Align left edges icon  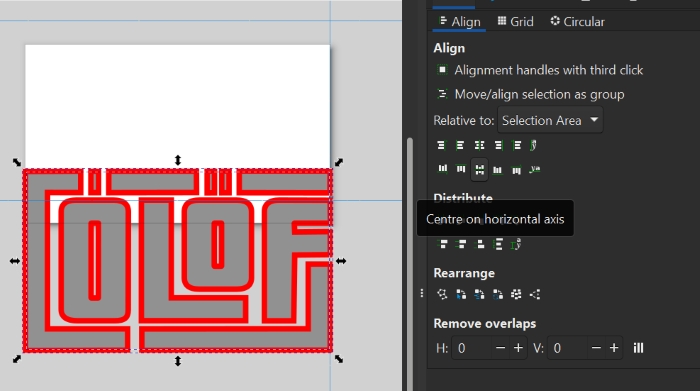460,146
